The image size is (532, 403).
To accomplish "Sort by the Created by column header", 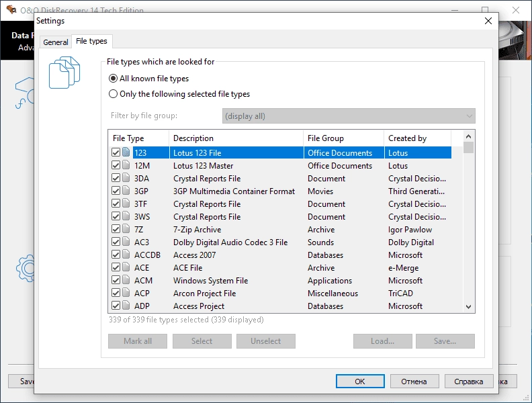I will tap(417, 138).
